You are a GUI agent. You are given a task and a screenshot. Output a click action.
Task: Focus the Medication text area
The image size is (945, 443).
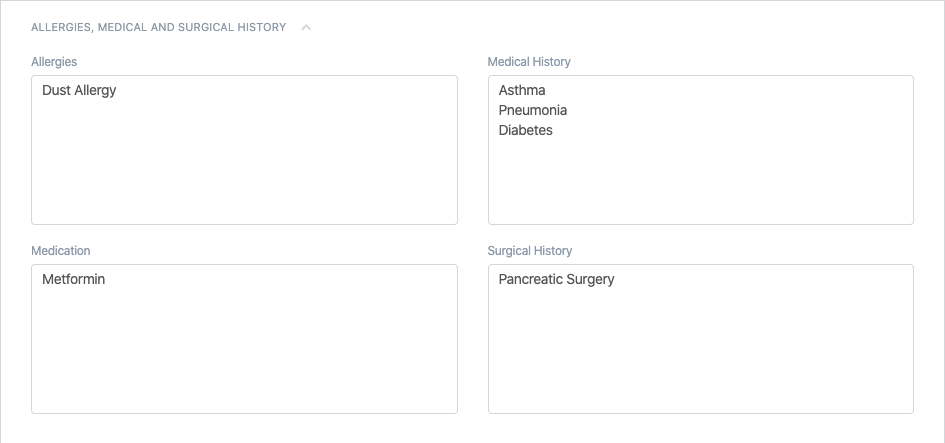(244, 350)
